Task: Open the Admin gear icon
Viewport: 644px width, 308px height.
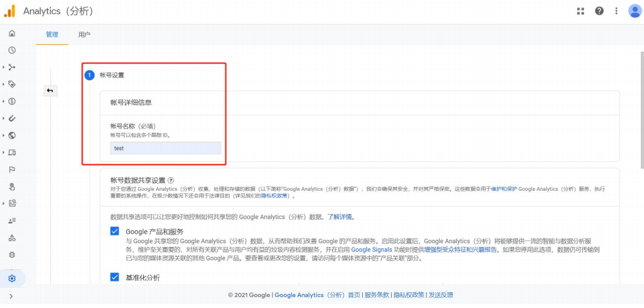Action: click(12, 279)
